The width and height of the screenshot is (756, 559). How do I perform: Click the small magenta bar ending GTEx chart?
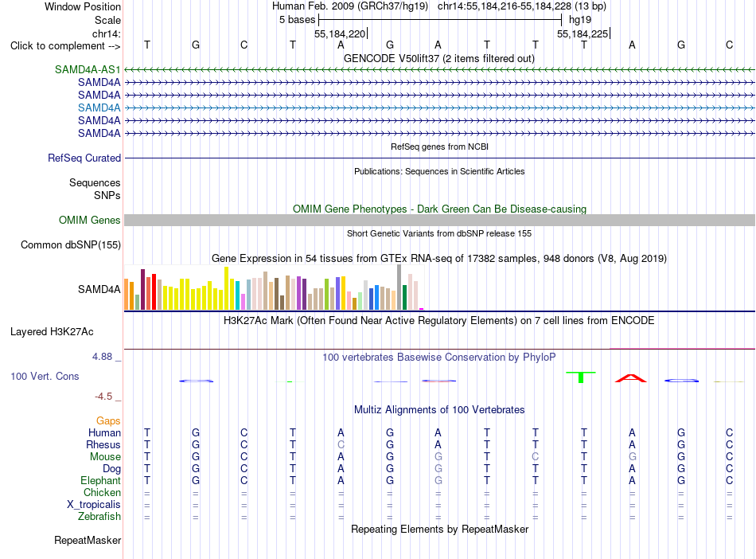[422, 309]
